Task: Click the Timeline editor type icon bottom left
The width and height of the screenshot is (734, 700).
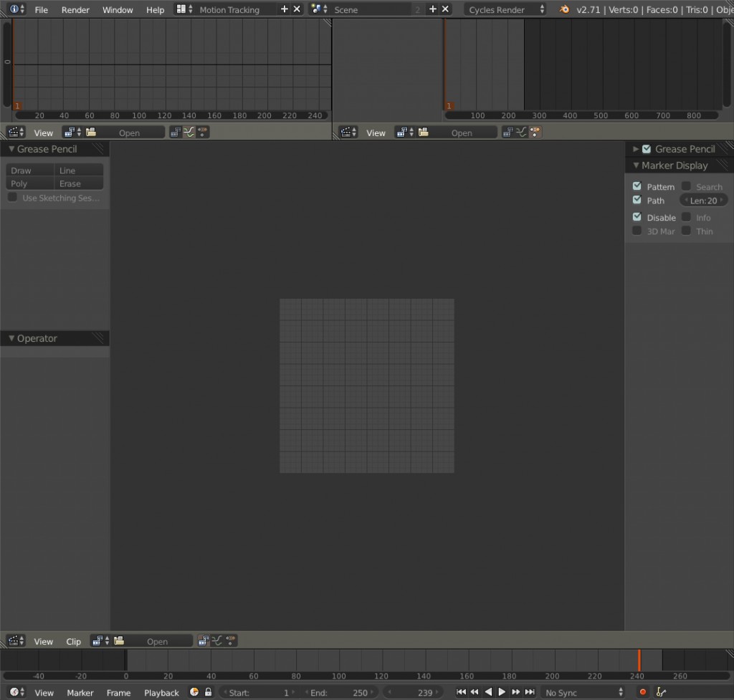Action: point(13,692)
